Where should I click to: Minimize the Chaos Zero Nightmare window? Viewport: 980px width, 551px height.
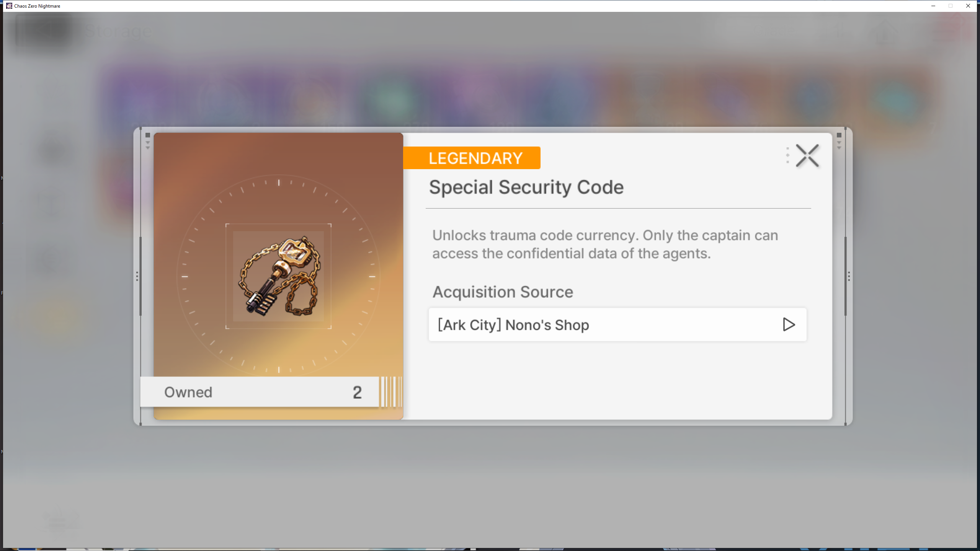[933, 6]
